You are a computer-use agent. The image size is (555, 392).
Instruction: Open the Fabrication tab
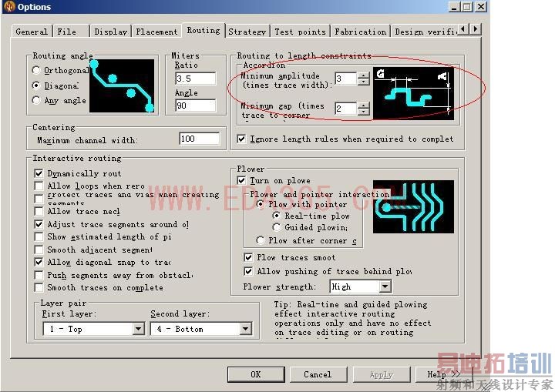[x=360, y=32]
